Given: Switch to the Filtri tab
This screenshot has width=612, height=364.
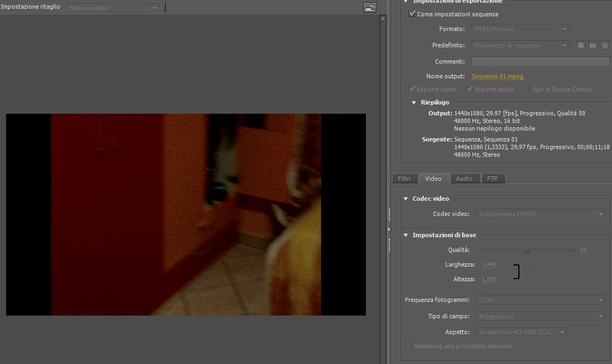Looking at the screenshot, I should coord(405,178).
